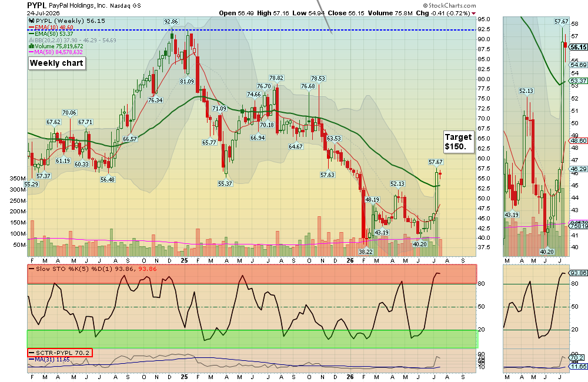The image size is (588, 382).
Task: Click the High 57.16 value in the header
Action: coord(273,13)
